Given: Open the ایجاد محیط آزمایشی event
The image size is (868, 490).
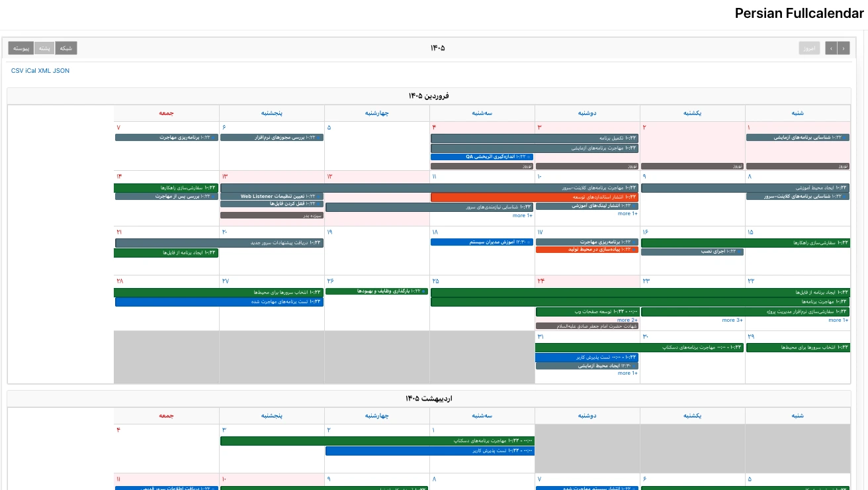Looking at the screenshot, I should (587, 366).
